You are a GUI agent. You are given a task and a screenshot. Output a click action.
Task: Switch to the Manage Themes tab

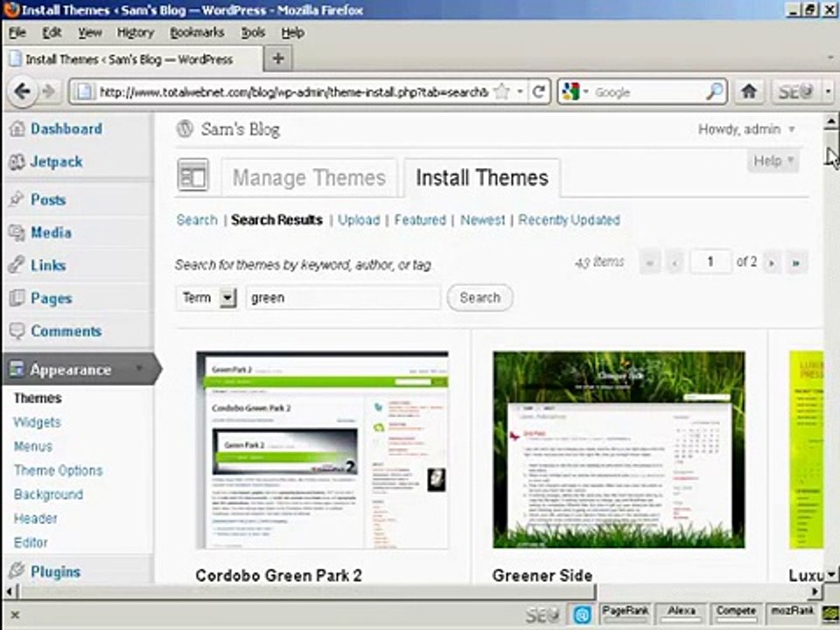point(309,178)
